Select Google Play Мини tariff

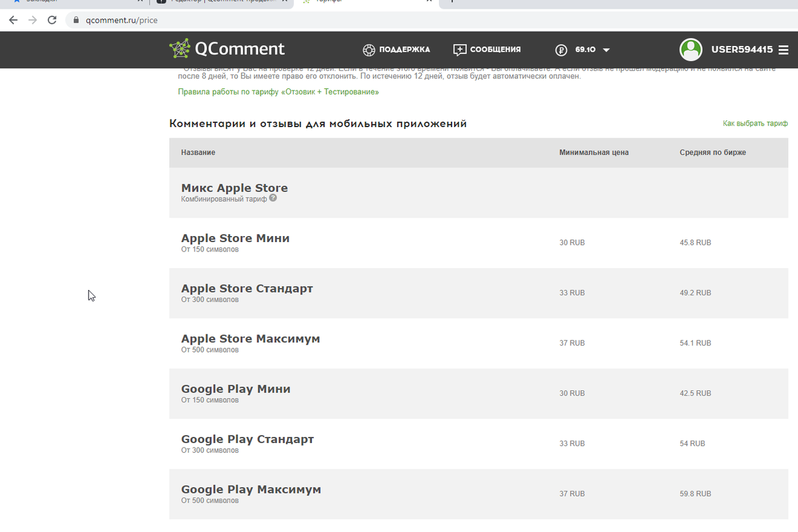235,389
